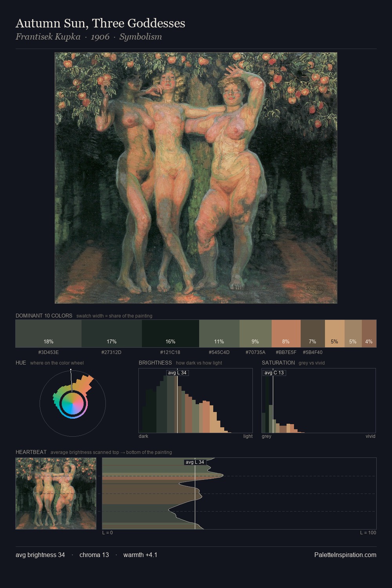
Task: Click the light axis label
Action: click(x=248, y=436)
